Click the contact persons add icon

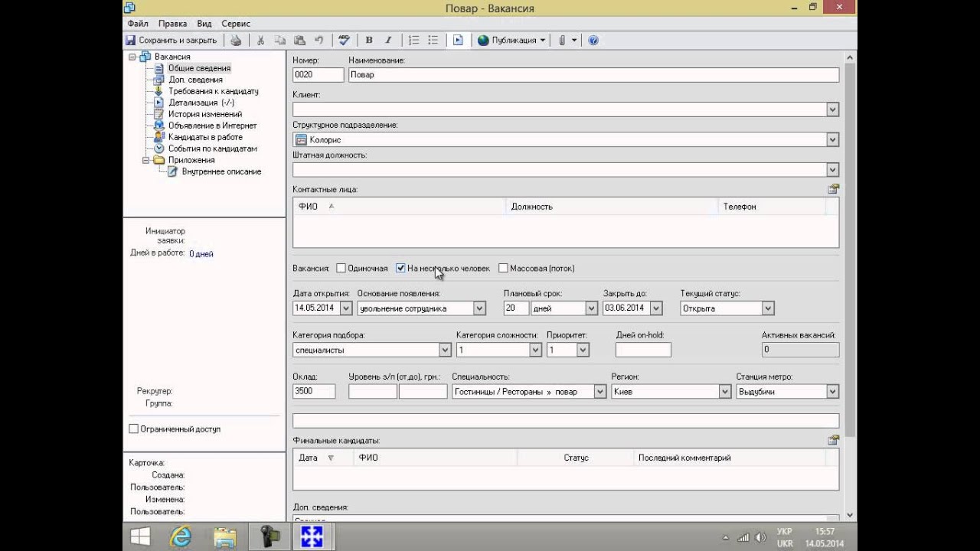(833, 189)
